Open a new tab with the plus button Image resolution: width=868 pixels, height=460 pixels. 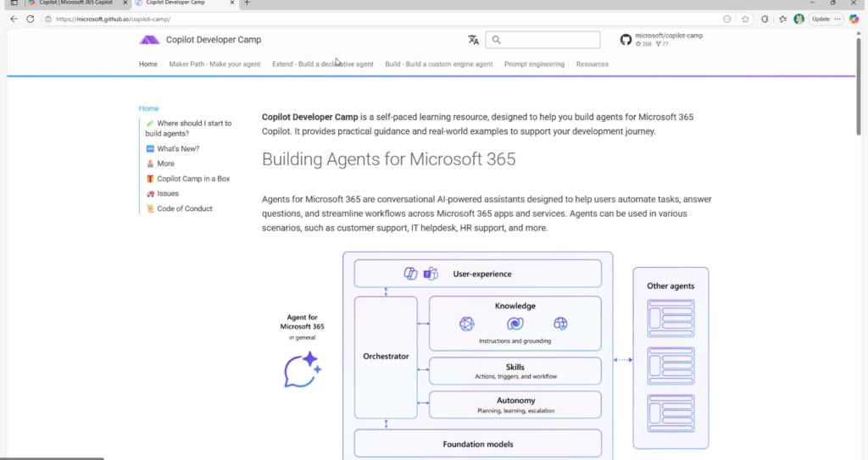click(247, 3)
